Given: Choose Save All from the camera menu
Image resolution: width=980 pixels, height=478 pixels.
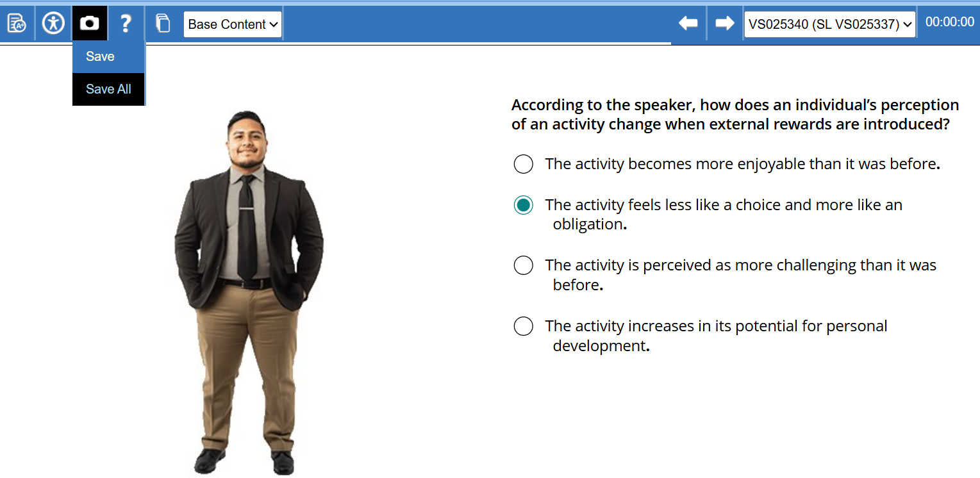Looking at the screenshot, I should tap(108, 89).
